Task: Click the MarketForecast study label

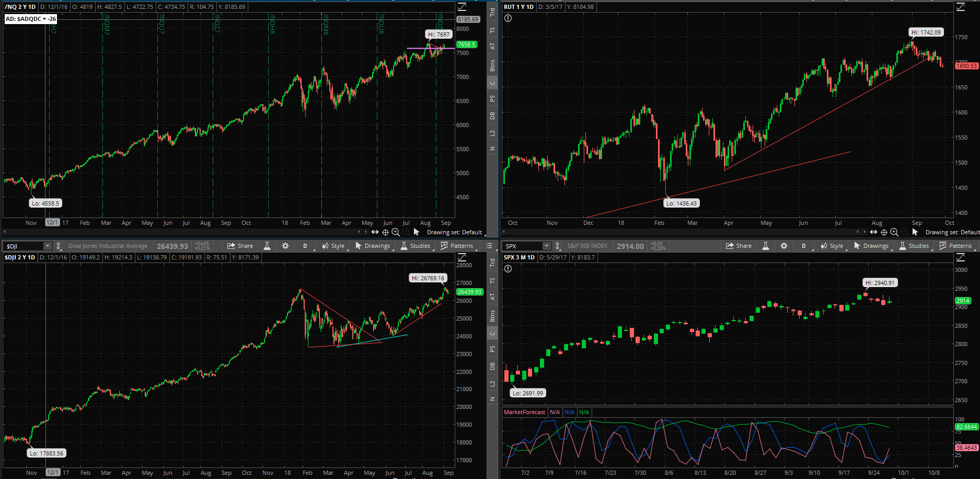Action: [x=524, y=412]
